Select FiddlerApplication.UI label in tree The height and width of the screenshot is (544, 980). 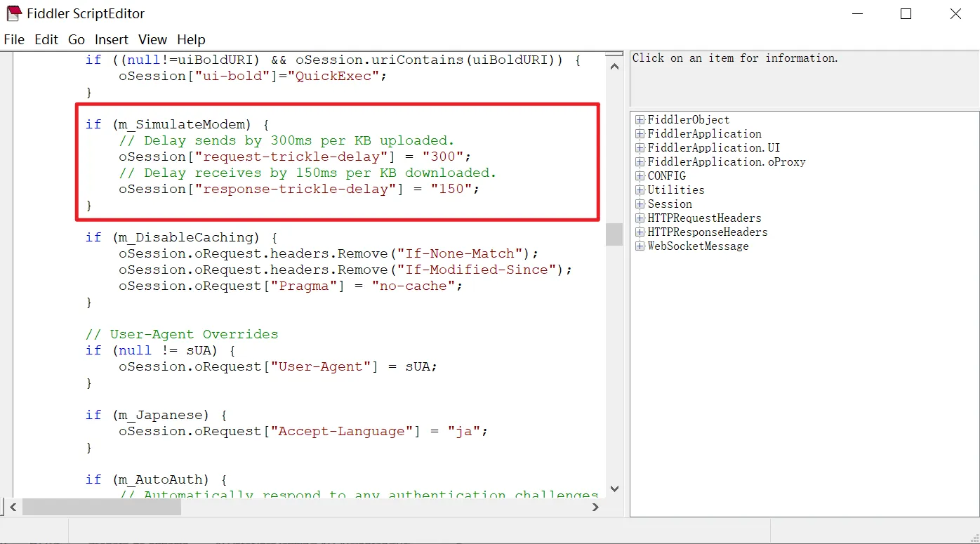(713, 148)
